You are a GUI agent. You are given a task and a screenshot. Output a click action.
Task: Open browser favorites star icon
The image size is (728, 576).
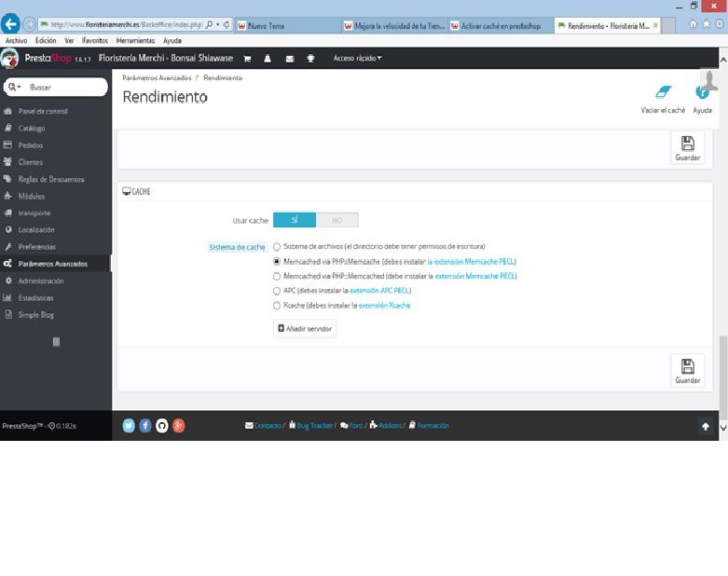click(707, 24)
